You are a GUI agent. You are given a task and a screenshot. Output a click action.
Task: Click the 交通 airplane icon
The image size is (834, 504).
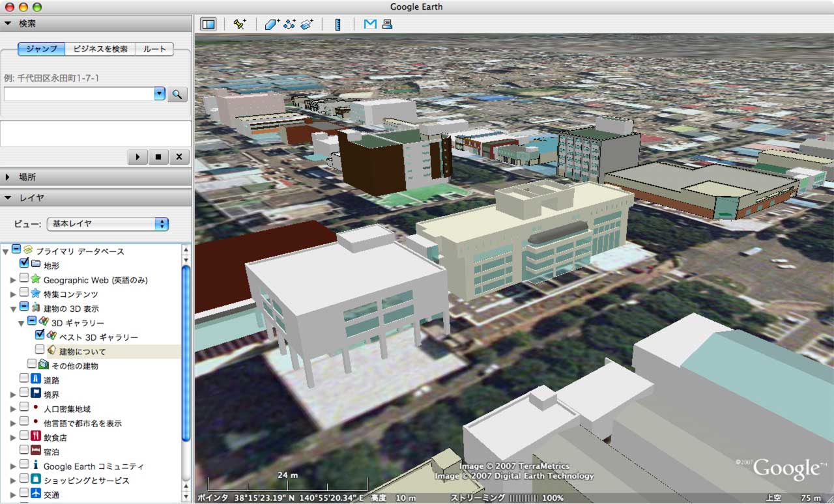pyautogui.click(x=35, y=494)
